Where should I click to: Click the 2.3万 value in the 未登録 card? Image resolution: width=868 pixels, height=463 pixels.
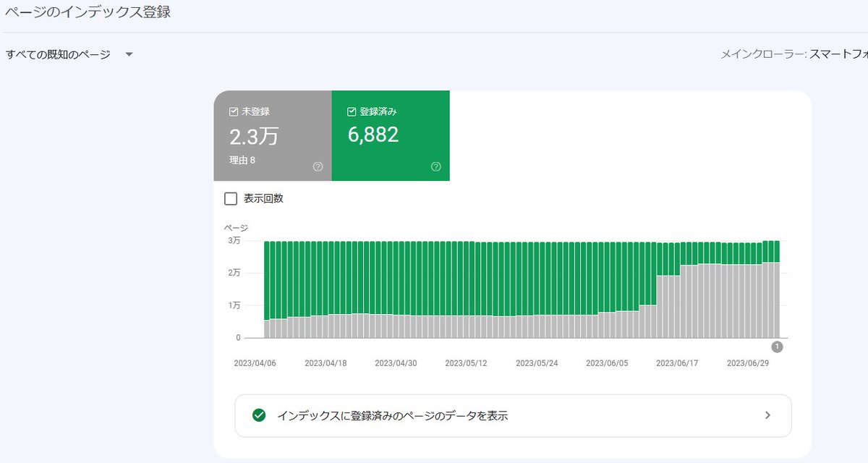254,137
